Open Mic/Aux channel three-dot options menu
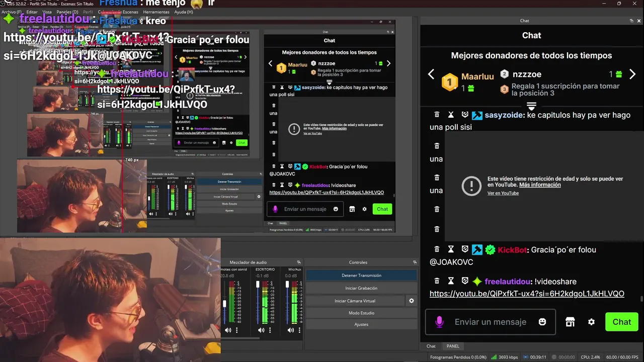Screen dimensions: 644x362 (x=299, y=330)
